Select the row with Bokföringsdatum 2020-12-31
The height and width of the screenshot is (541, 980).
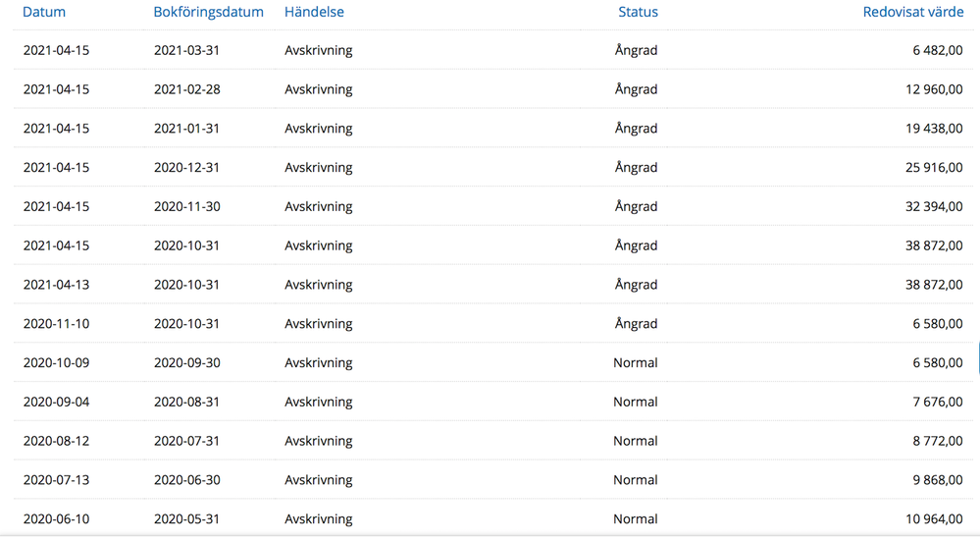(186, 168)
